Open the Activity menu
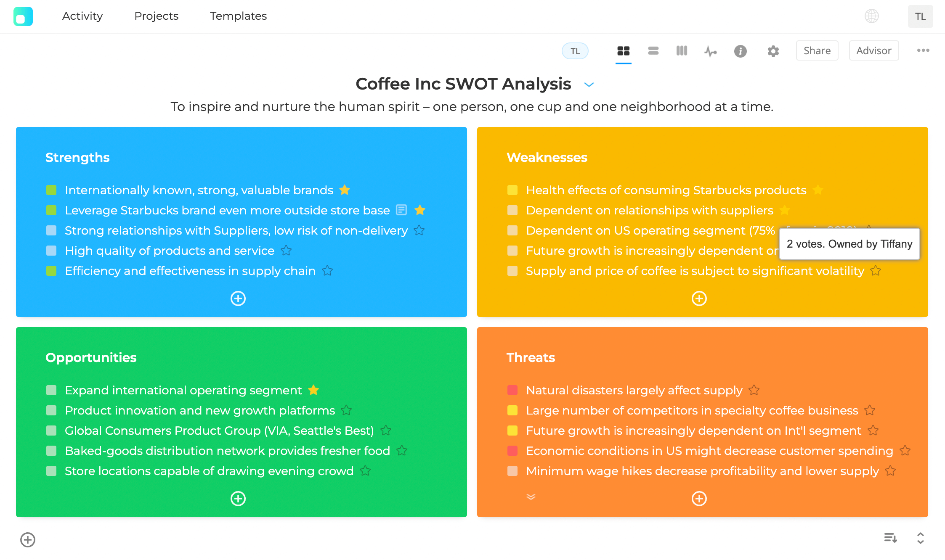This screenshot has width=945, height=560. pos(82,16)
